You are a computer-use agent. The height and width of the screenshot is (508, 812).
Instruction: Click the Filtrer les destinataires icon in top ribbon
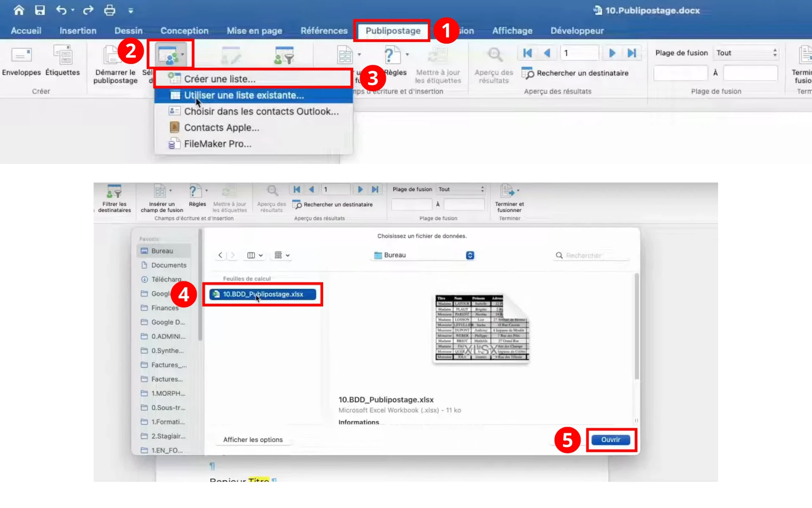click(x=284, y=55)
